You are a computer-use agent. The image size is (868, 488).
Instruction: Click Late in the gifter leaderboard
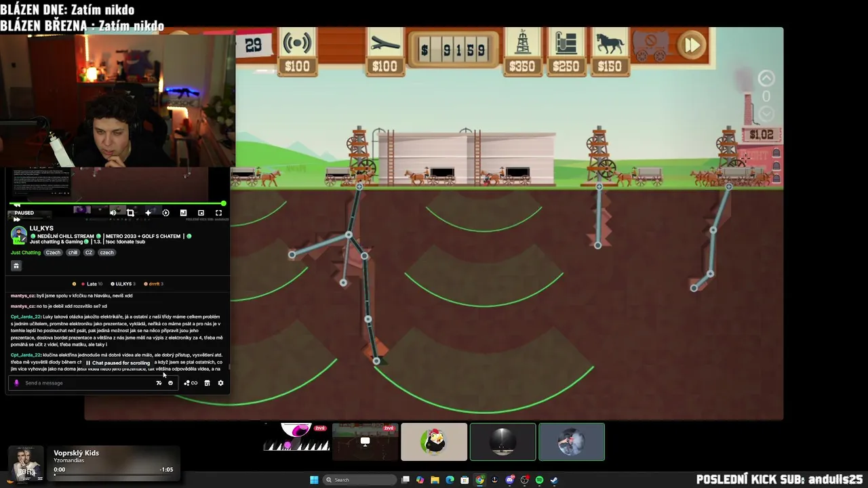[92, 284]
